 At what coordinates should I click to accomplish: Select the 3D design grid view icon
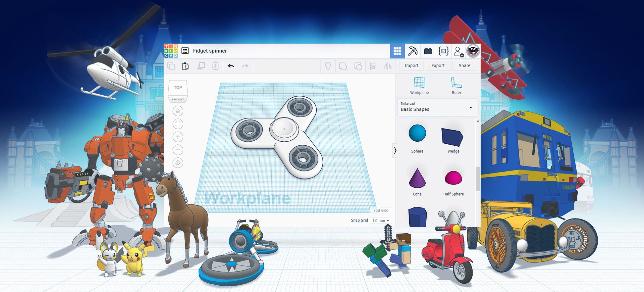397,51
